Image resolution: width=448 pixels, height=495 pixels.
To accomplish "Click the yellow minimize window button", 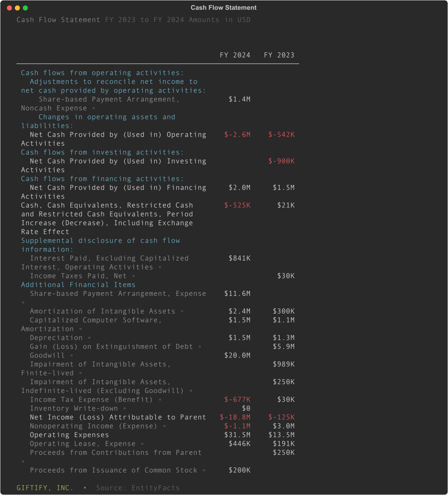I will tap(17, 8).
